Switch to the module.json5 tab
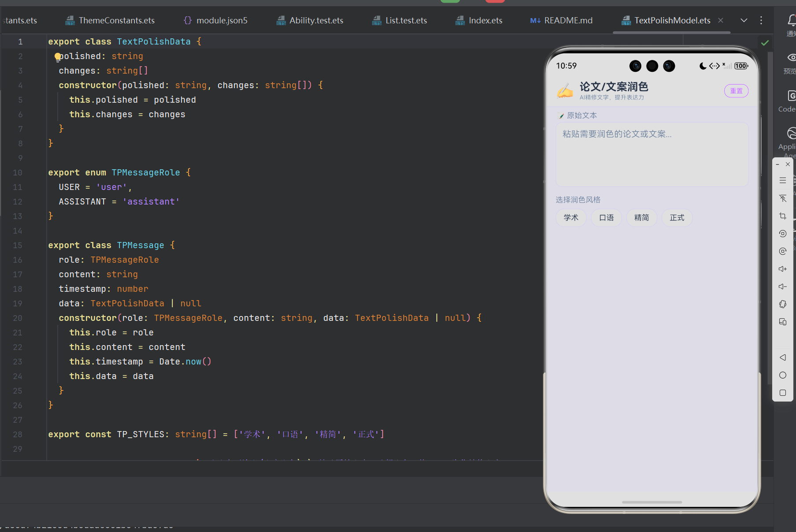796x532 pixels. coord(216,20)
